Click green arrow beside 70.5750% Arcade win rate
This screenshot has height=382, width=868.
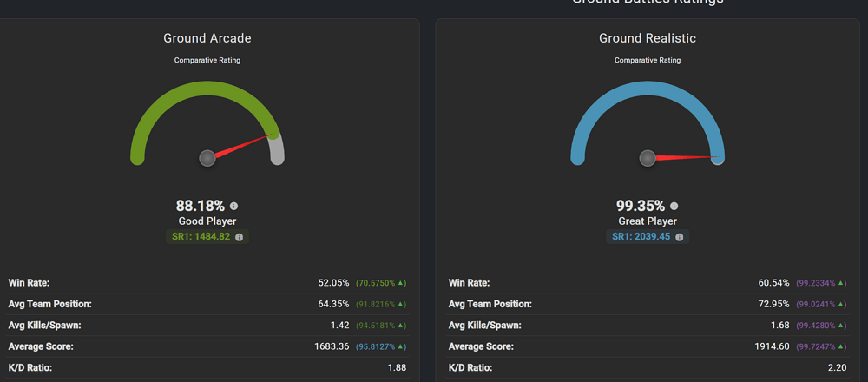point(402,283)
